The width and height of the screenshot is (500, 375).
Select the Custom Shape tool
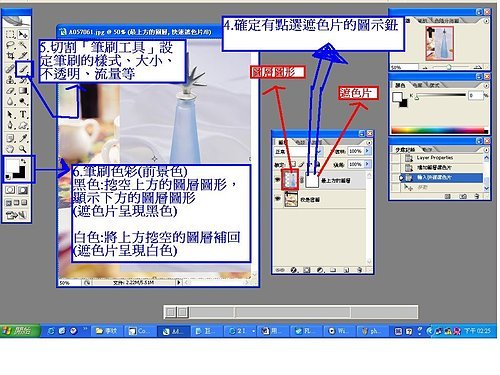coord(23,126)
